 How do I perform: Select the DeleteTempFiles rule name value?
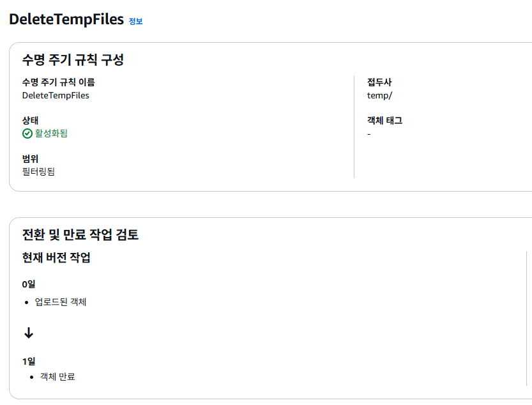(56, 95)
